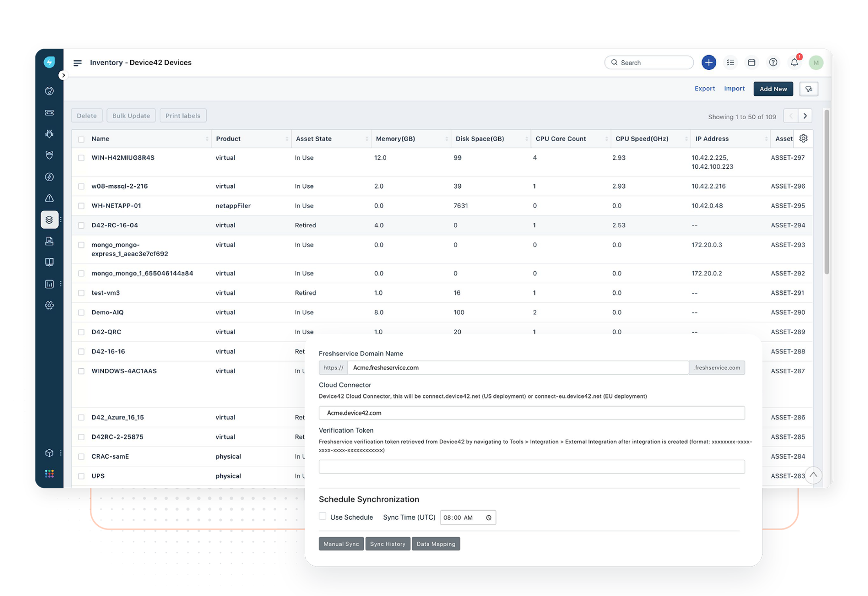Image resolution: width=868 pixels, height=596 pixels.
Task: Click the Add New button
Action: (x=773, y=89)
